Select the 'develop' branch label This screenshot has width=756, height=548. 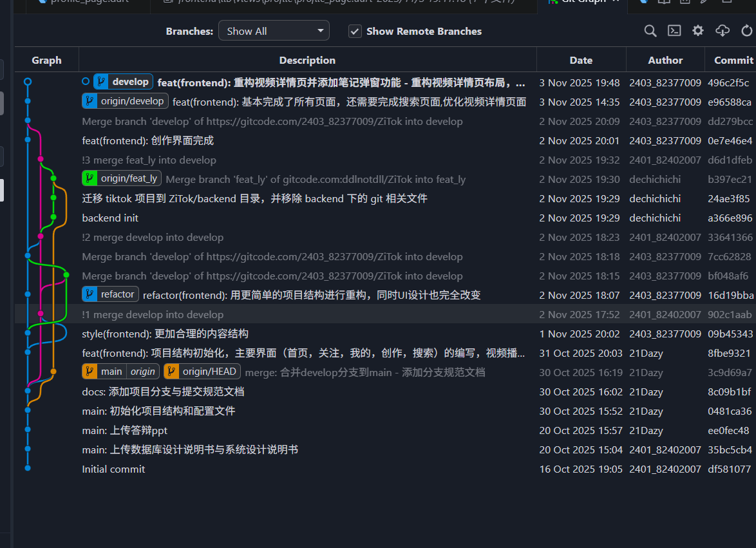coord(124,82)
